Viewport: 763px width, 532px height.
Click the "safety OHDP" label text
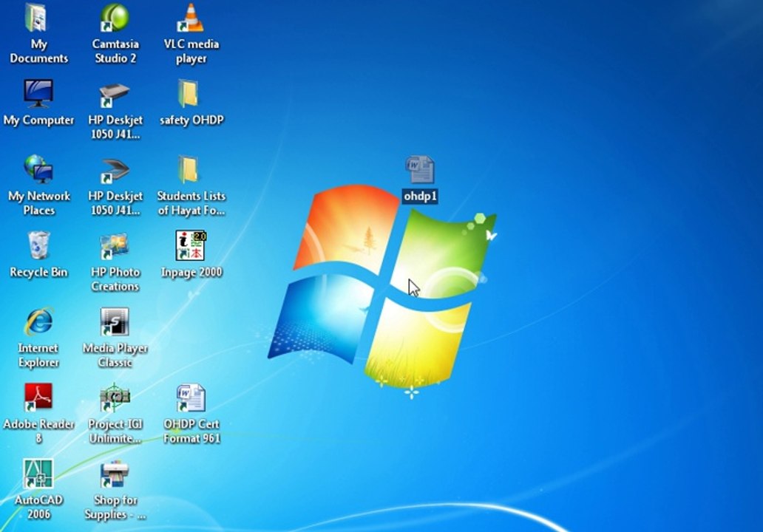pos(191,120)
